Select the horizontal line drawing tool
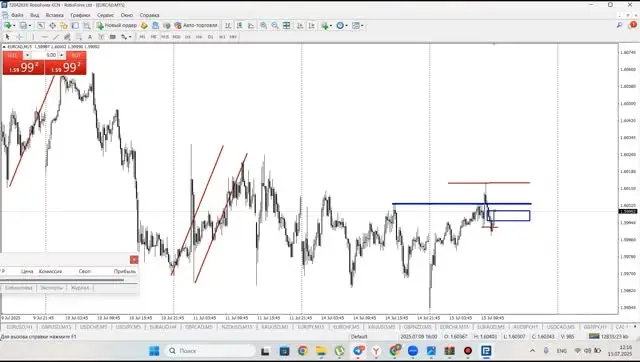This screenshot has height=362, width=640. click(44, 37)
